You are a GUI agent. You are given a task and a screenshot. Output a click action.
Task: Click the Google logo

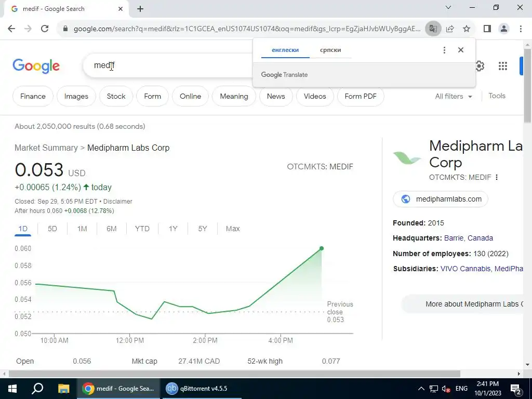(x=36, y=66)
